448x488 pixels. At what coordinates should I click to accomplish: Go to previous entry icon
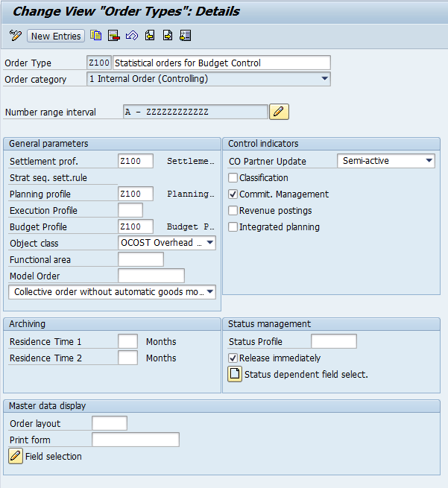pos(150,36)
